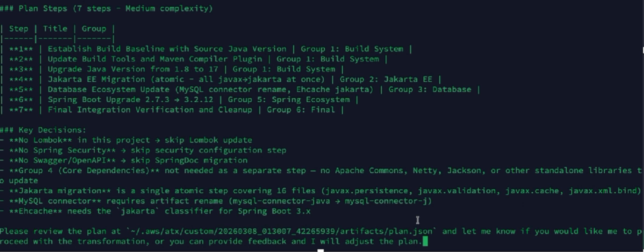Click "Establish Build Baseline" step 1 title
This screenshot has height=252, width=644.
pos(167,49)
